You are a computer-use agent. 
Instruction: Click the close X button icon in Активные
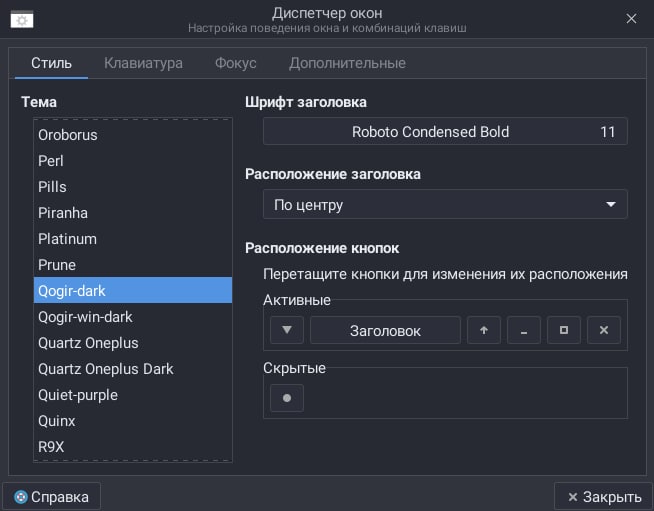pos(604,330)
